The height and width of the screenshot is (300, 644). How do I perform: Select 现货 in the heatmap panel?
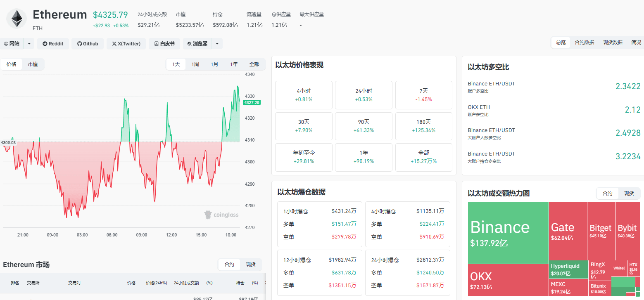tap(629, 193)
